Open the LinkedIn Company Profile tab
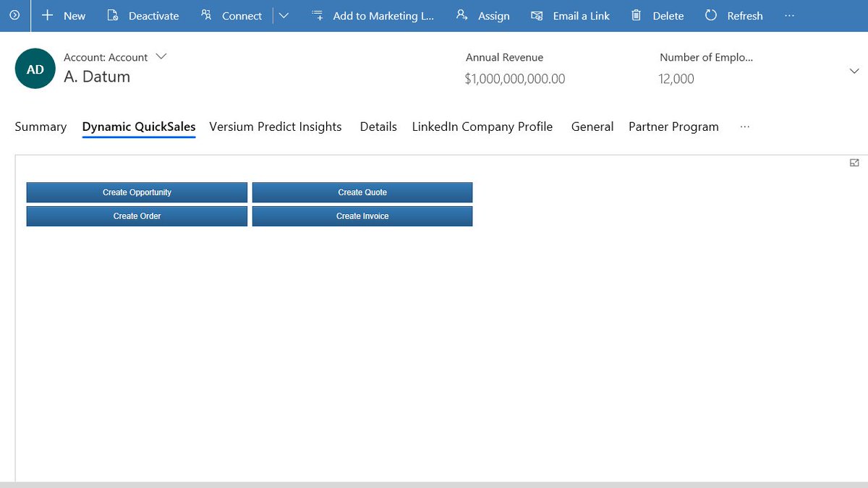Screen dimensions: 868x488 click(482, 127)
